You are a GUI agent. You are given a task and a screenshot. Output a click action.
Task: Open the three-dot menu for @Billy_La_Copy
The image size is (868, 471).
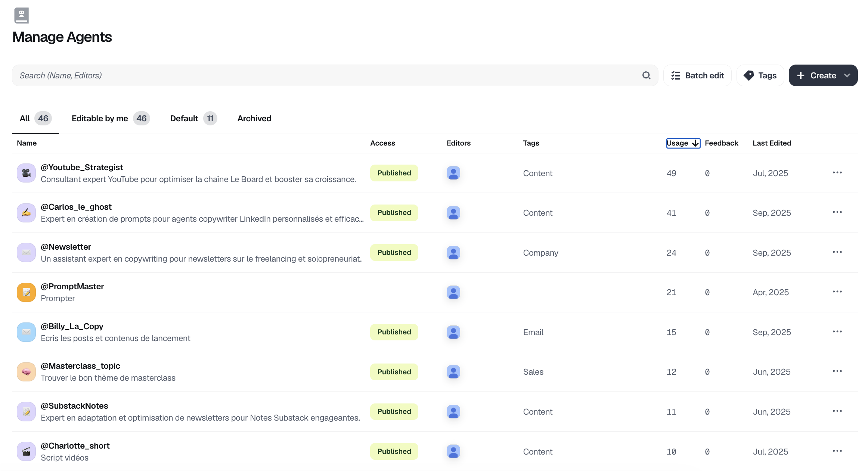point(837,332)
